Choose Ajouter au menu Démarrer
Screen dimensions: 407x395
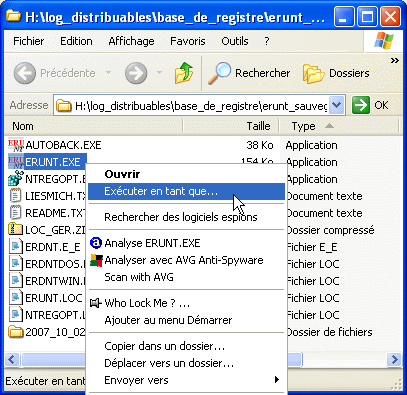[186, 320]
